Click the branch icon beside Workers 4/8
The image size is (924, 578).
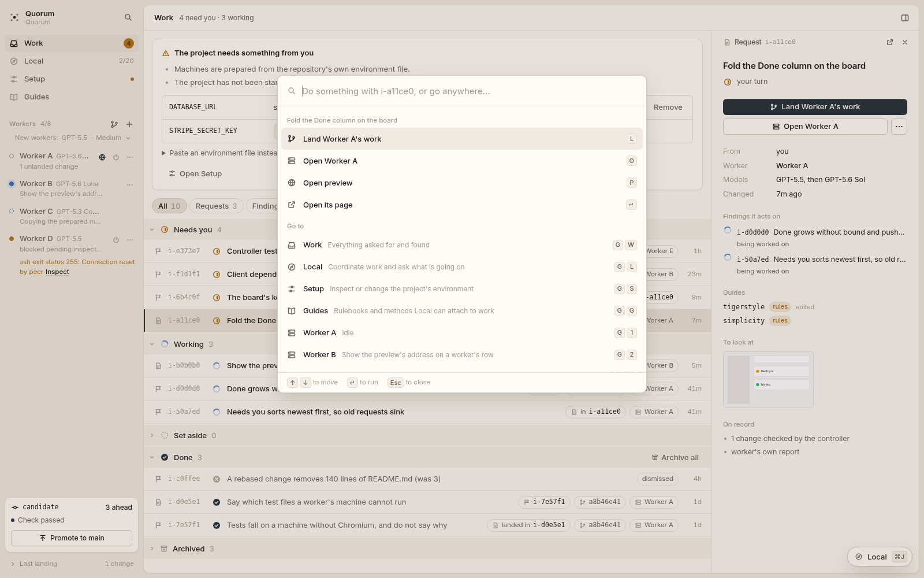pyautogui.click(x=114, y=124)
